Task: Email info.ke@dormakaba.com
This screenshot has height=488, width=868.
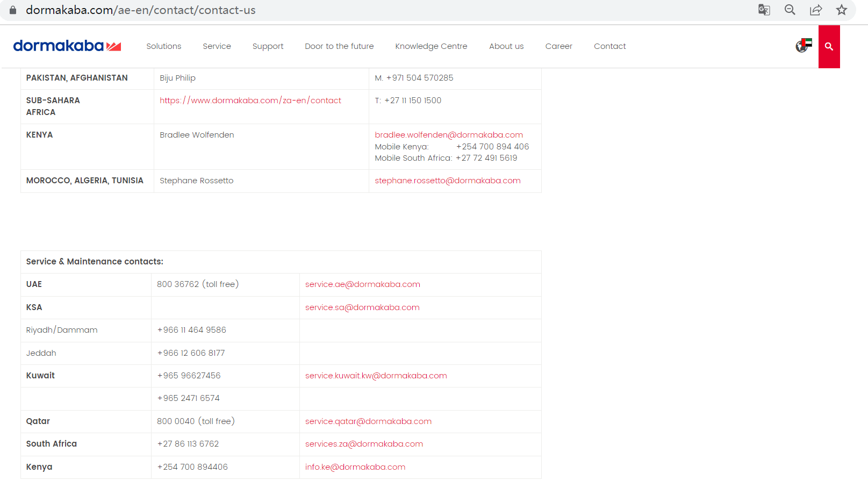Action: (x=355, y=467)
